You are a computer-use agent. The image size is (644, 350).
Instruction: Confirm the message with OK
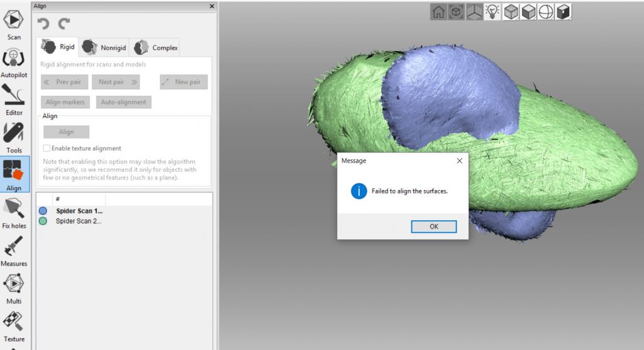[434, 226]
